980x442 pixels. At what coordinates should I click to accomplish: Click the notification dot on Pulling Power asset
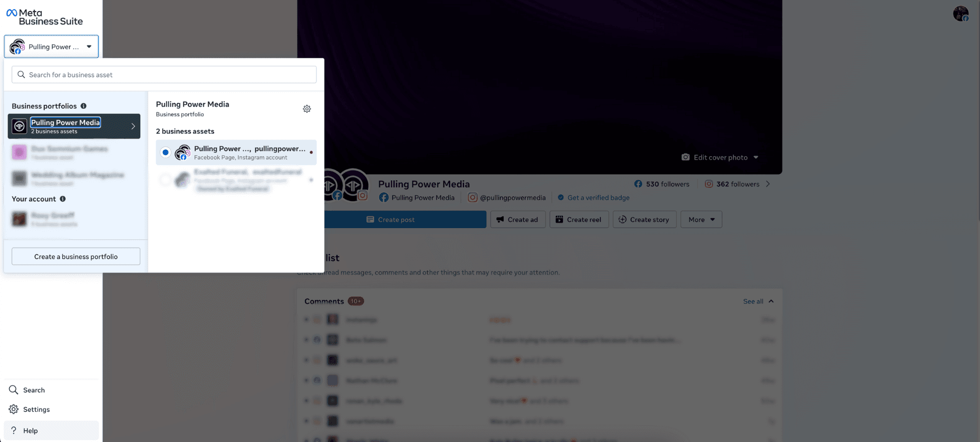tap(311, 153)
